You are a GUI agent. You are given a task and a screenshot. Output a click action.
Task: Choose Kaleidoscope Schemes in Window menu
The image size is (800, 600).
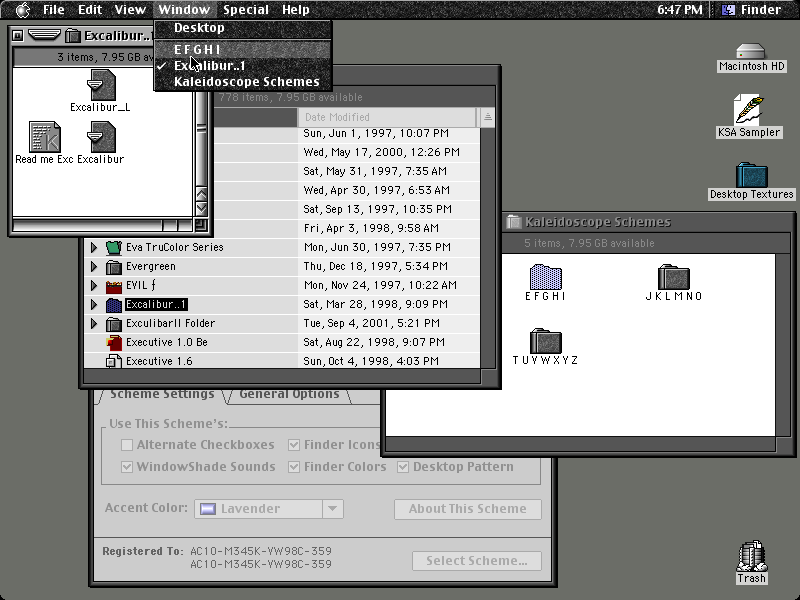click(x=243, y=82)
